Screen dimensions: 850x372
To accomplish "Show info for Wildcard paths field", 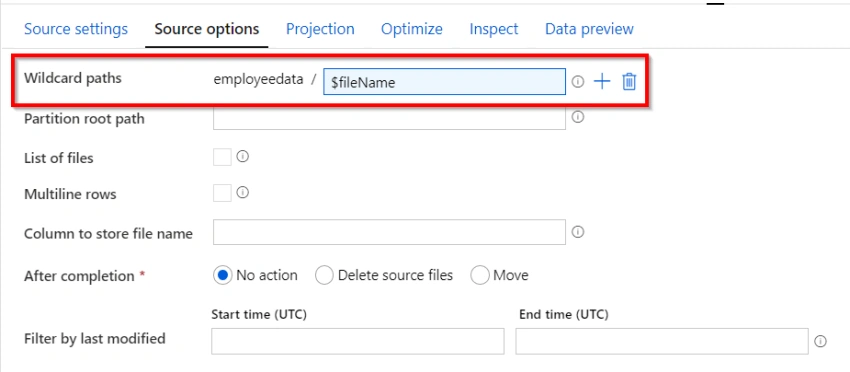I will pos(578,82).
